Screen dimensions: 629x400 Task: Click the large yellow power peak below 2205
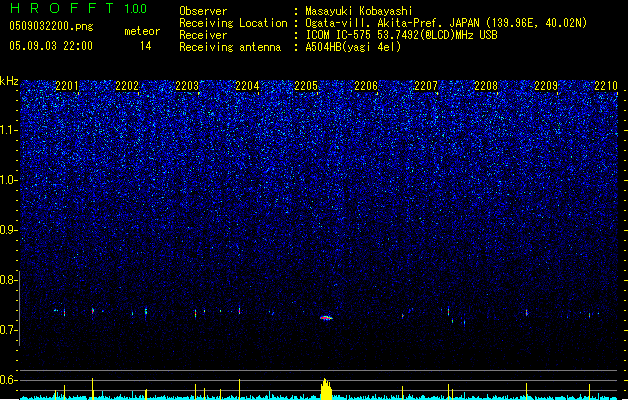tap(326, 389)
